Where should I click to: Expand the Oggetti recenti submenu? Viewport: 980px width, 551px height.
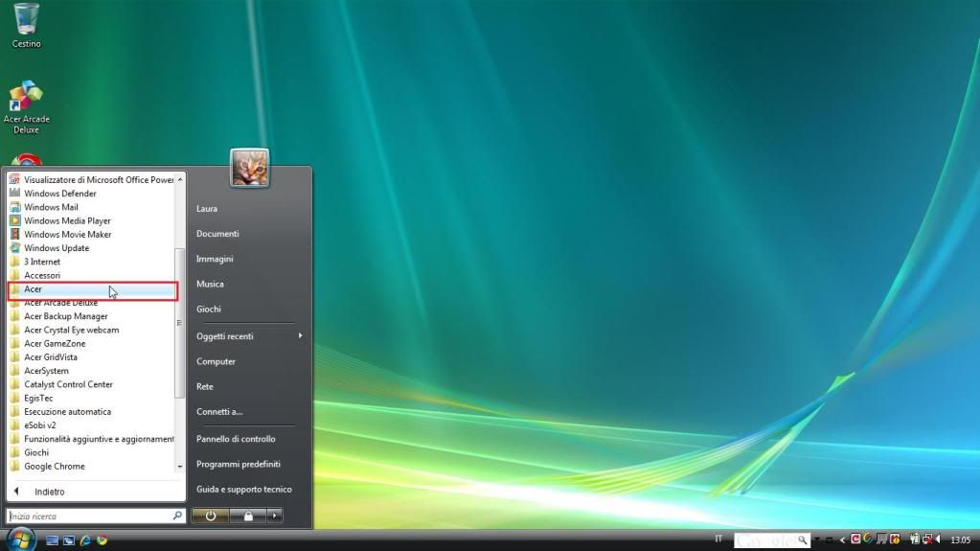tap(249, 336)
